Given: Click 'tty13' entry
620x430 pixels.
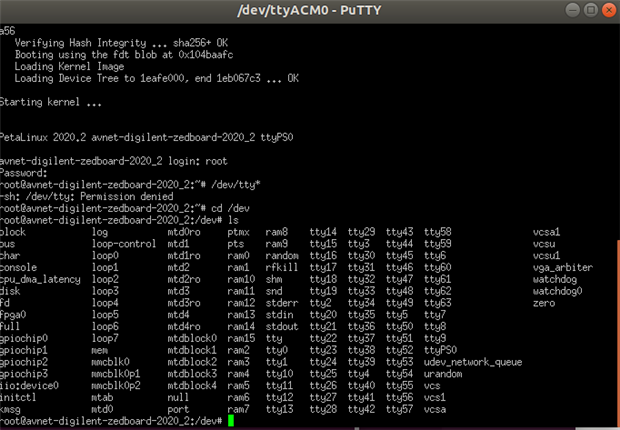Looking at the screenshot, I should 280,409.
